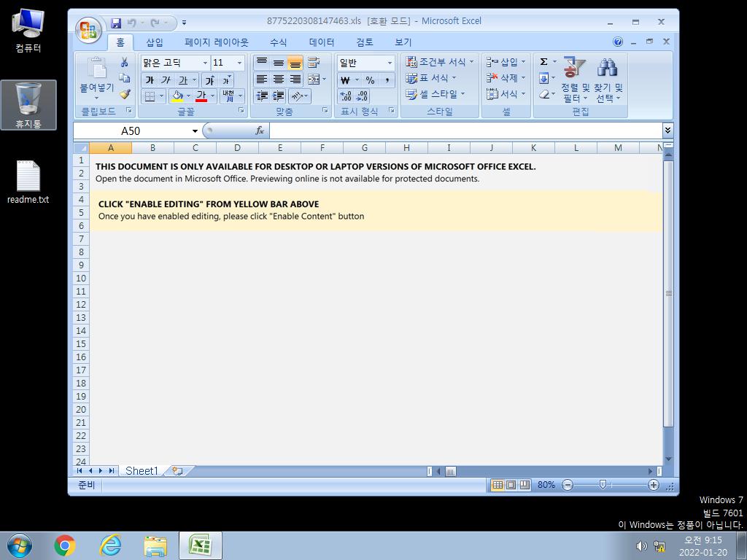Increase decimal places
The height and width of the screenshot is (560, 747).
[x=346, y=96]
